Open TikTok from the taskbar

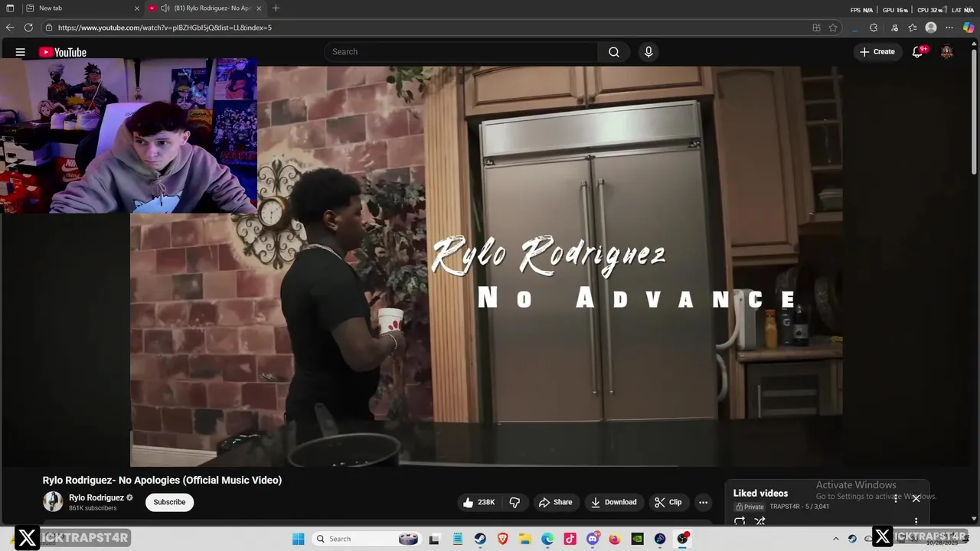click(x=570, y=539)
